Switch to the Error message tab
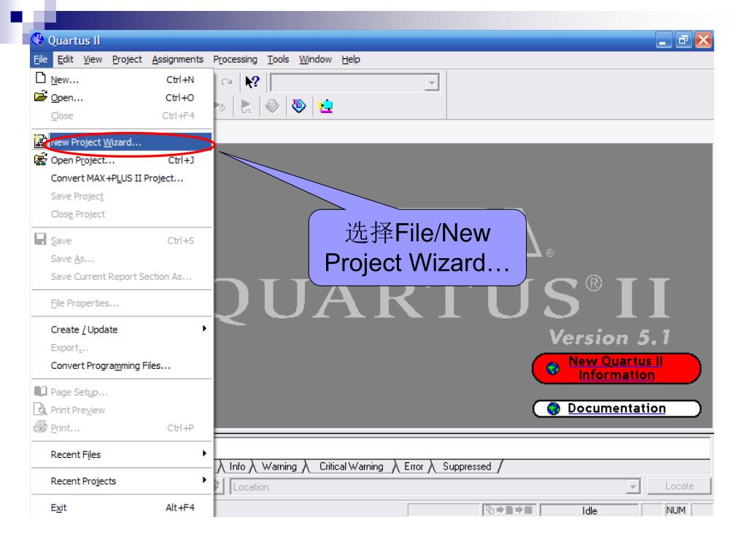The width and height of the screenshot is (747, 560). click(x=414, y=467)
